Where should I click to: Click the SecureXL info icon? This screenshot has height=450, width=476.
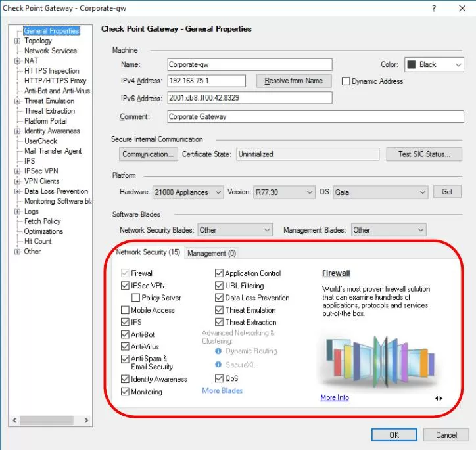pyautogui.click(x=218, y=365)
